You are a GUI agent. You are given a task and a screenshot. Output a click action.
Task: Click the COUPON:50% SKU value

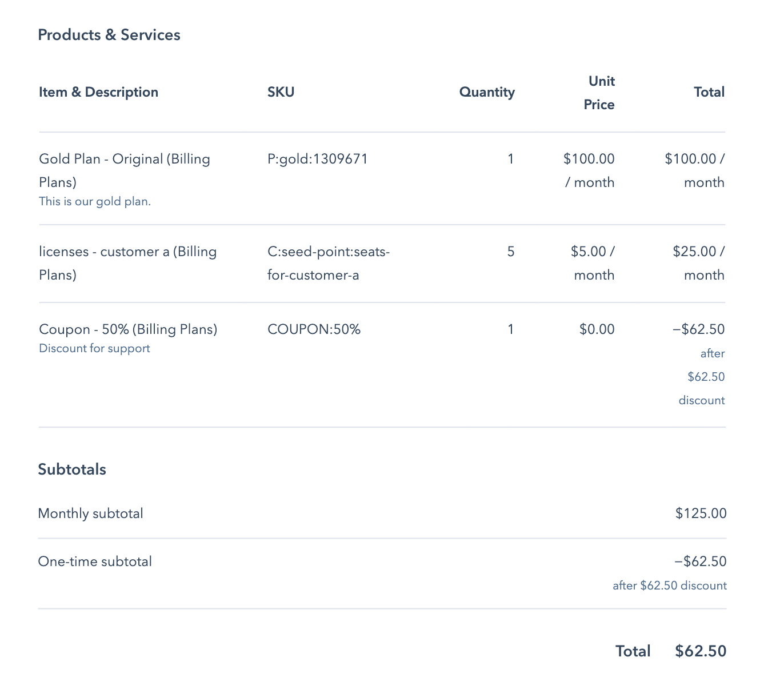pos(314,329)
